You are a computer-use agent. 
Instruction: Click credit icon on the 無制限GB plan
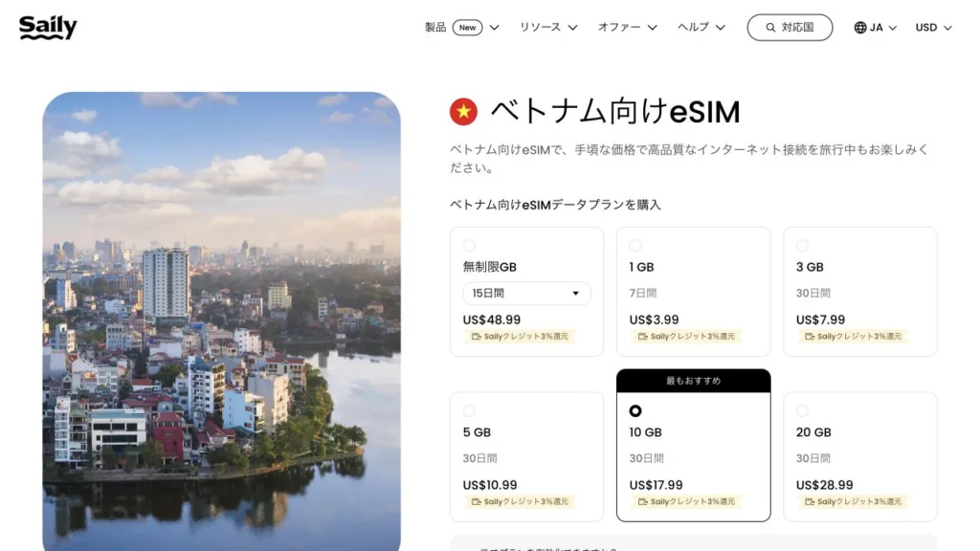point(477,337)
